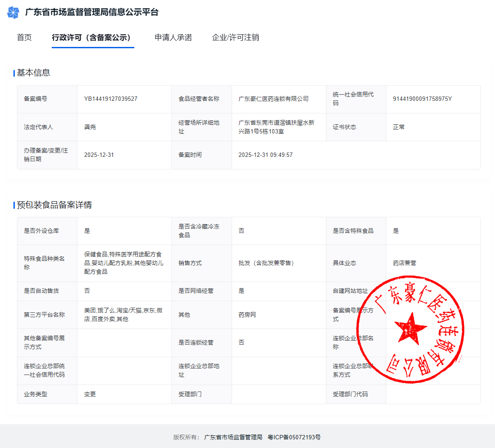Click the date value 2025-12-31
495x448 pixels.
pos(99,155)
